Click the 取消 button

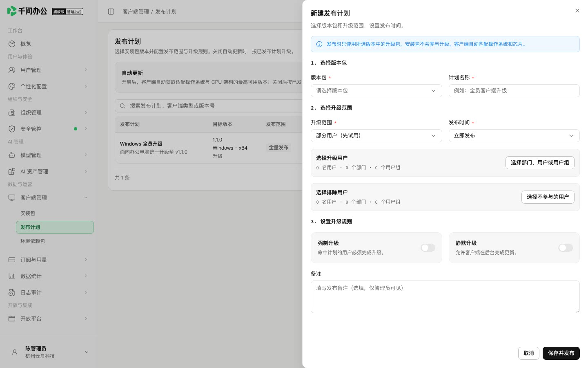pyautogui.click(x=529, y=353)
